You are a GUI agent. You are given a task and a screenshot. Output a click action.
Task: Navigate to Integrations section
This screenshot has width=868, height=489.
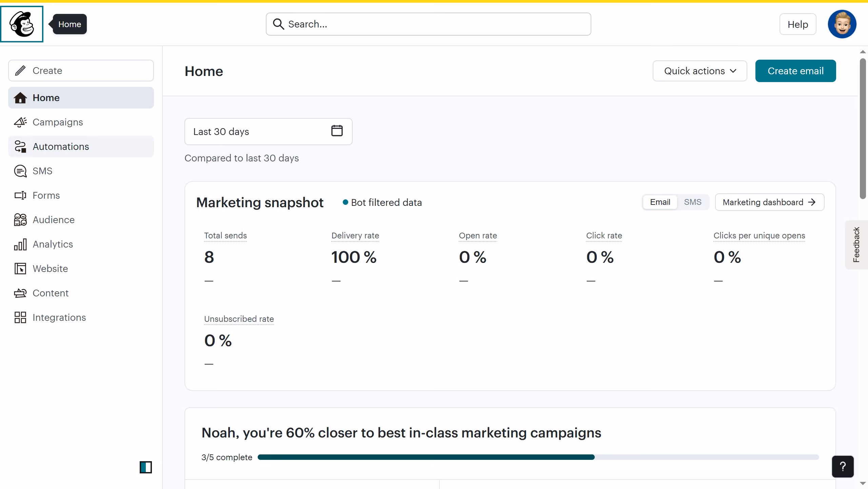(x=81, y=317)
